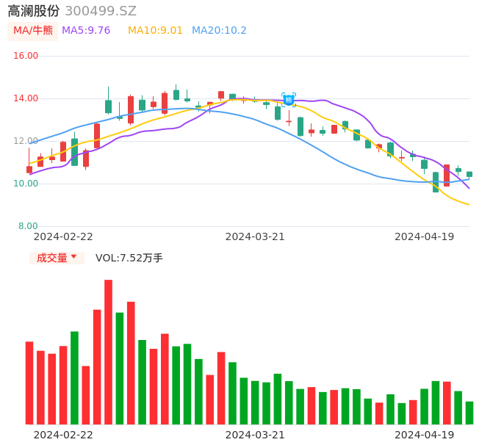Click the VOL:7.52万手 readout
Viewport: 504px width, 445px height.
coord(129,258)
